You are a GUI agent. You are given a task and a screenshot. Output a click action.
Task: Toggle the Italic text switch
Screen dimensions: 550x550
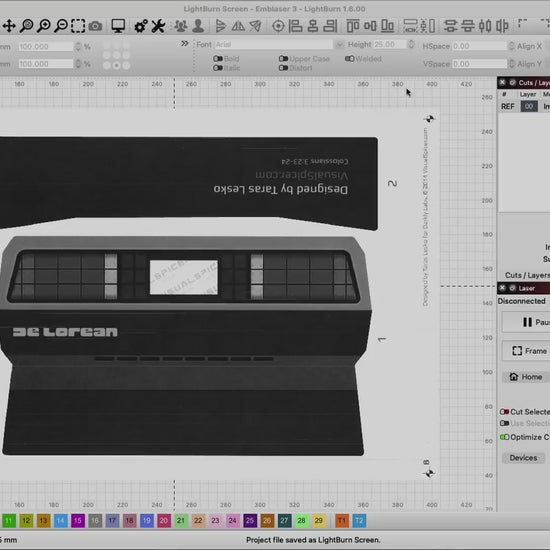218,68
